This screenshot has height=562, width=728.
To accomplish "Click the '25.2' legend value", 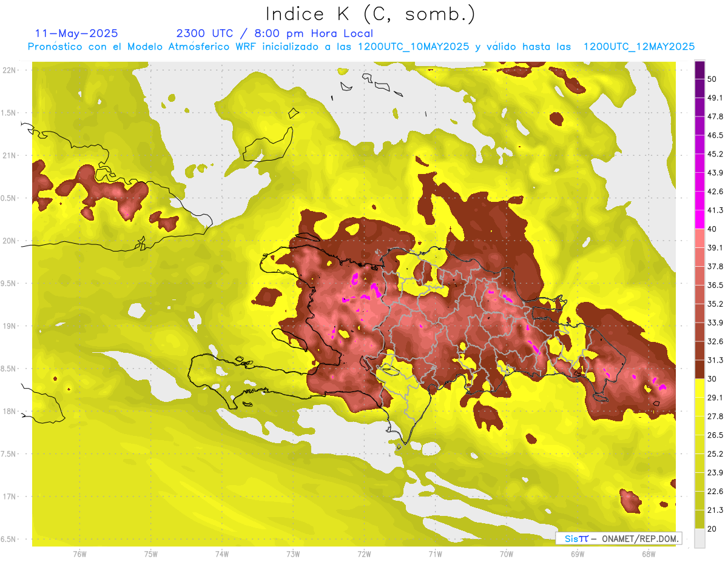I will click(715, 453).
